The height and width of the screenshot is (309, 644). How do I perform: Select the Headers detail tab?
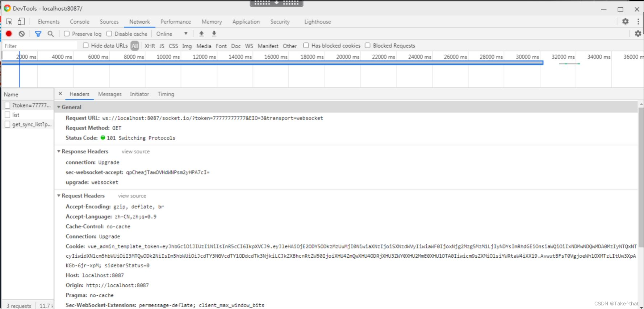[x=79, y=94]
